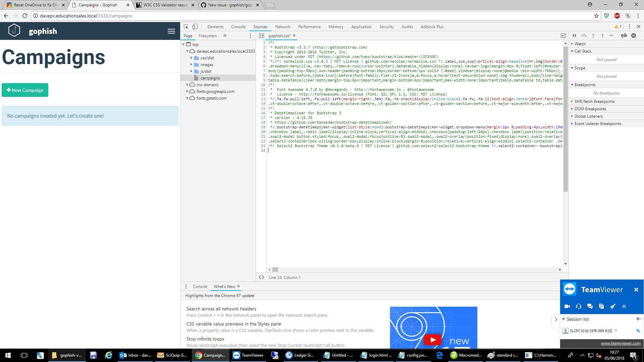Image resolution: width=644 pixels, height=362 pixels.
Task: Start a video call in TeamViewer
Action: (x=567, y=306)
